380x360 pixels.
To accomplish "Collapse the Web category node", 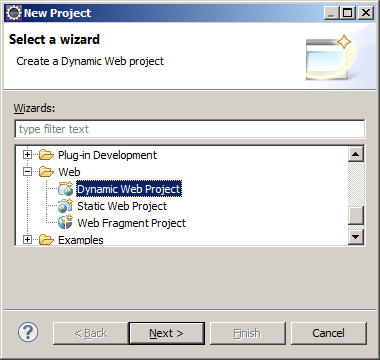I will (27, 172).
